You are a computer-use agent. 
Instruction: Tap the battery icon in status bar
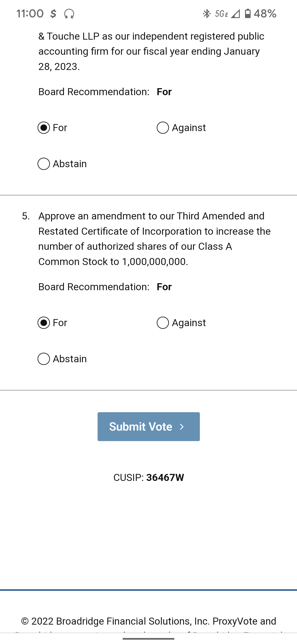tap(247, 13)
